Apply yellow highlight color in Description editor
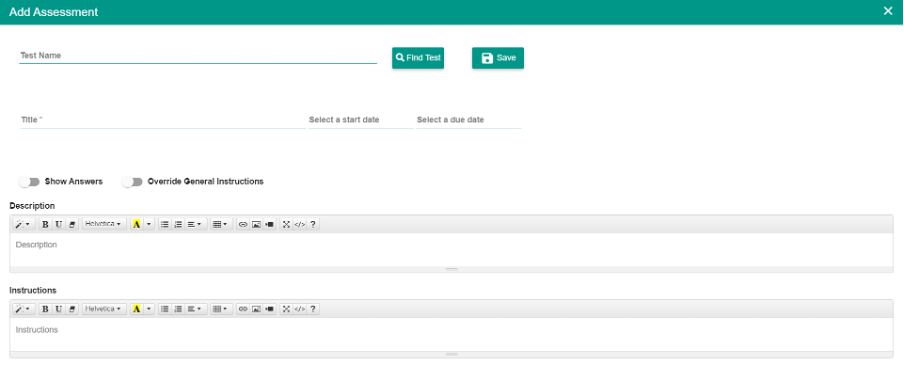Screen dimensions: 904x382 (137, 224)
